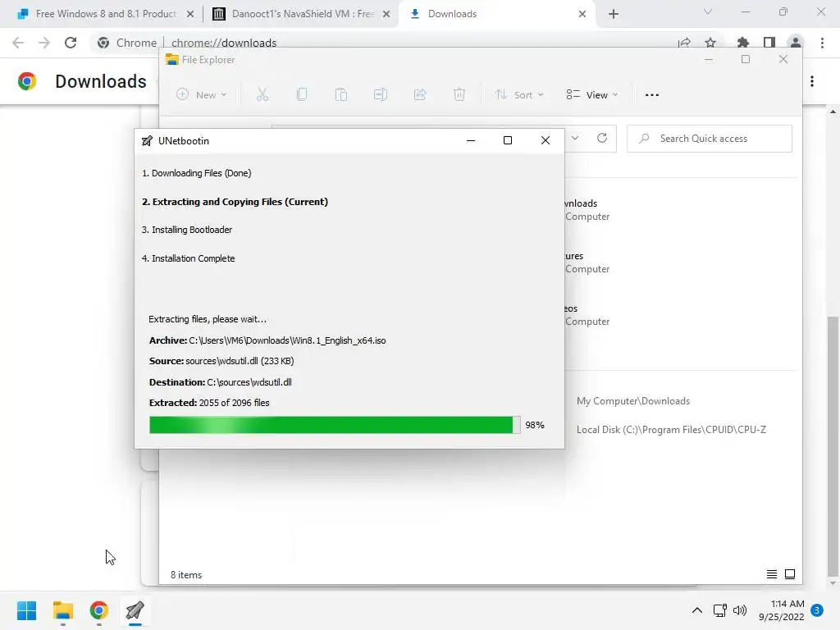
Task: Open the network icon in system tray
Action: pyautogui.click(x=719, y=610)
